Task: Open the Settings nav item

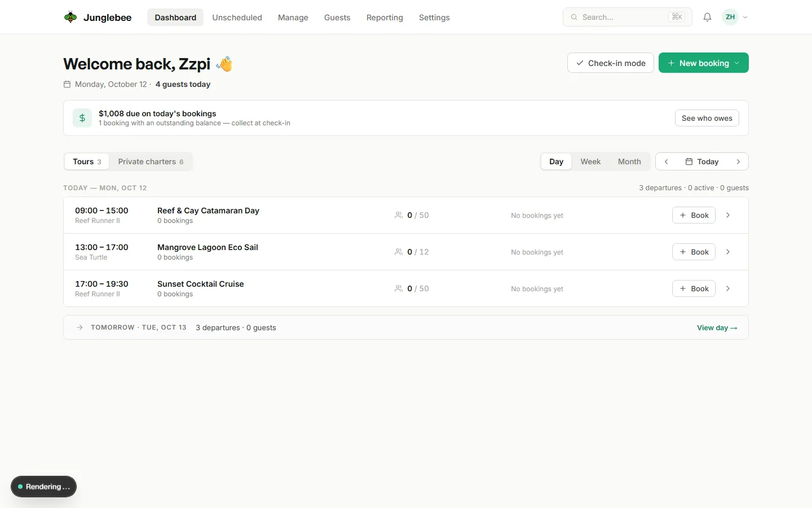Action: [434, 17]
